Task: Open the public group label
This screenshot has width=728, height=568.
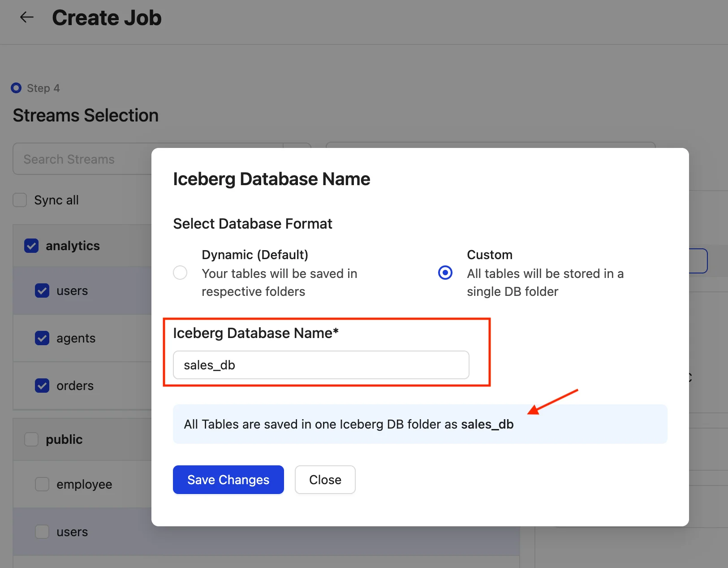Action: coord(64,439)
